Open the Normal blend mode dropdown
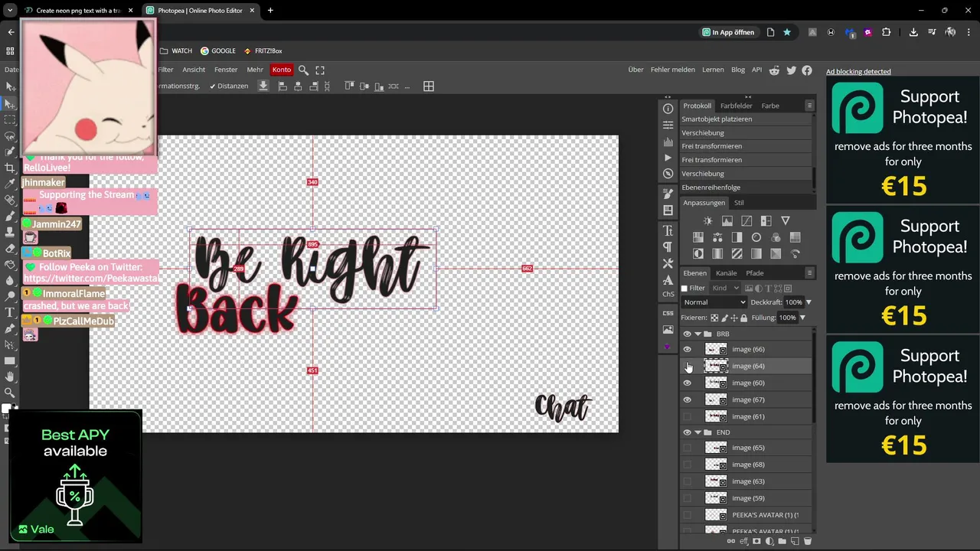This screenshot has height=551, width=980. [714, 302]
